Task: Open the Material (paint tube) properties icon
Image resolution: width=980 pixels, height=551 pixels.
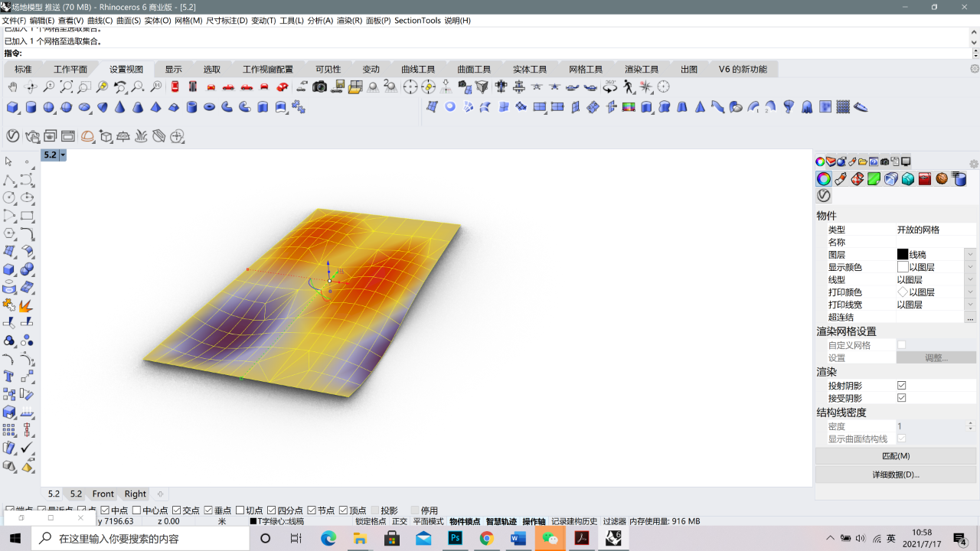Action: pyautogui.click(x=841, y=179)
